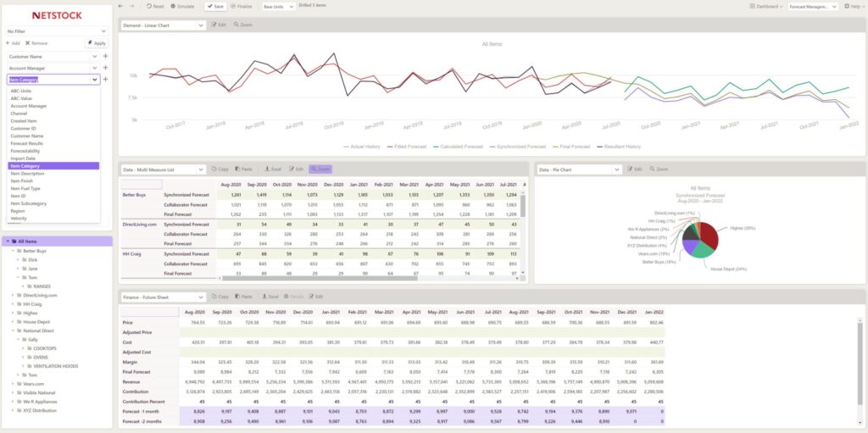The width and height of the screenshot is (868, 433).
Task: Export multi measure list to Excel
Action: pos(273,169)
